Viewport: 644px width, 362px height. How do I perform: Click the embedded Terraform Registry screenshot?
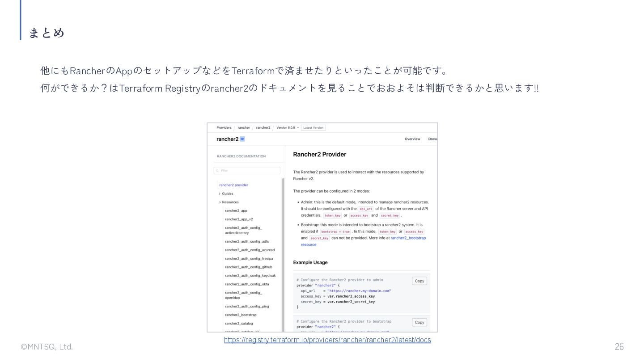point(322,227)
